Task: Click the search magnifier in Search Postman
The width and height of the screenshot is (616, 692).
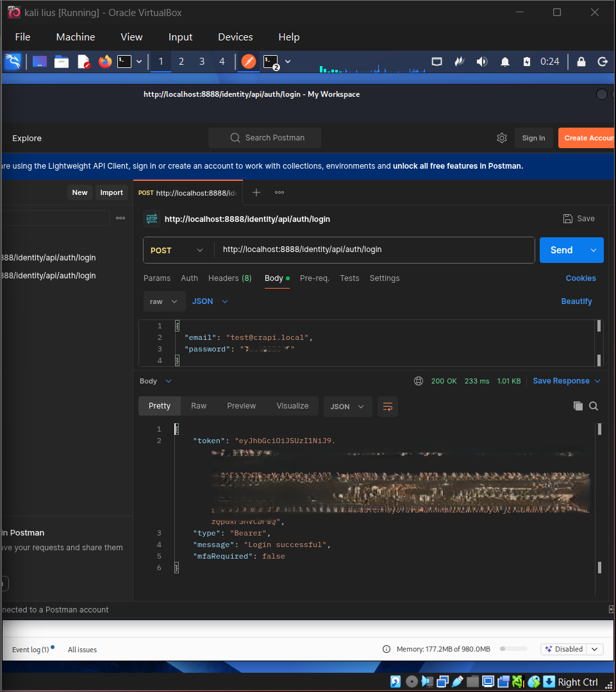Action: point(235,138)
